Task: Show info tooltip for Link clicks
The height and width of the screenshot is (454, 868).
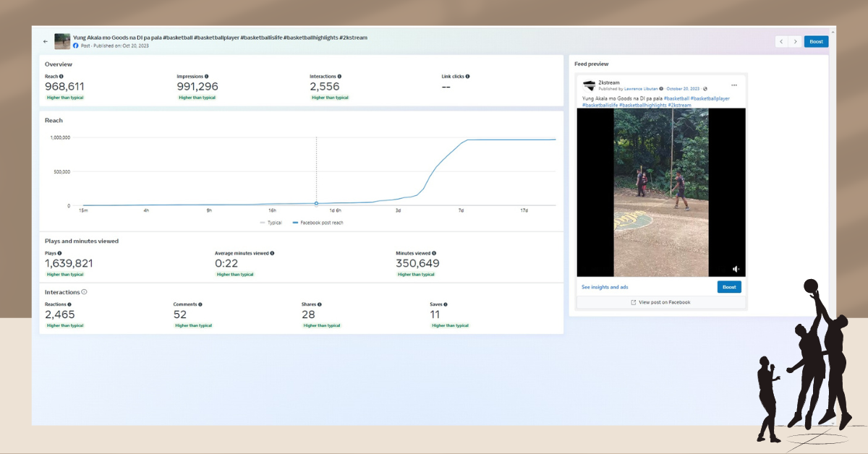Action: tap(467, 76)
